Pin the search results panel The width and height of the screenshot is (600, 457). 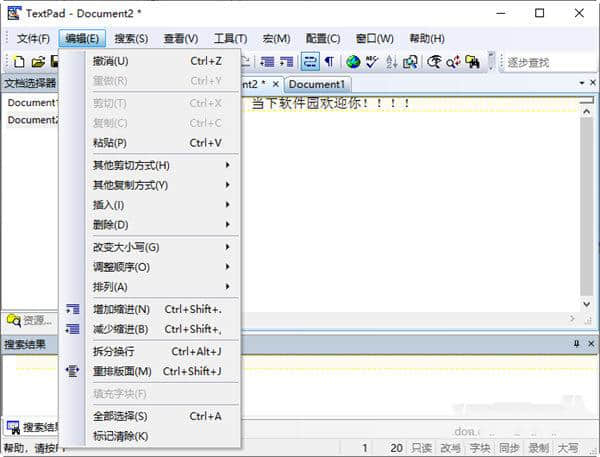click(x=576, y=343)
